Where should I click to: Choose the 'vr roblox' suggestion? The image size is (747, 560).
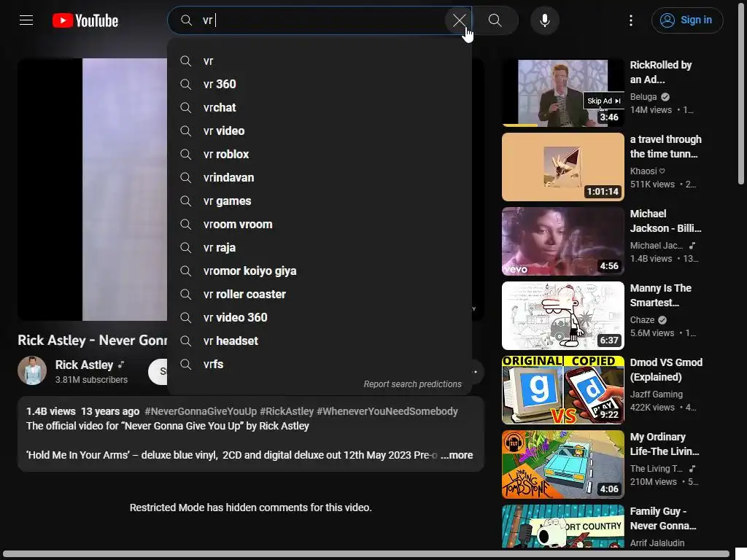[x=320, y=155]
